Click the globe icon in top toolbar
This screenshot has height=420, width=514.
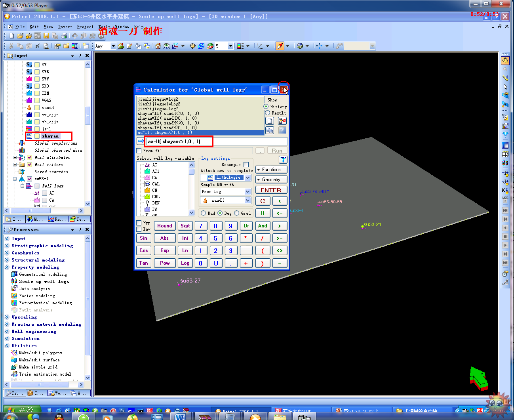(300, 46)
